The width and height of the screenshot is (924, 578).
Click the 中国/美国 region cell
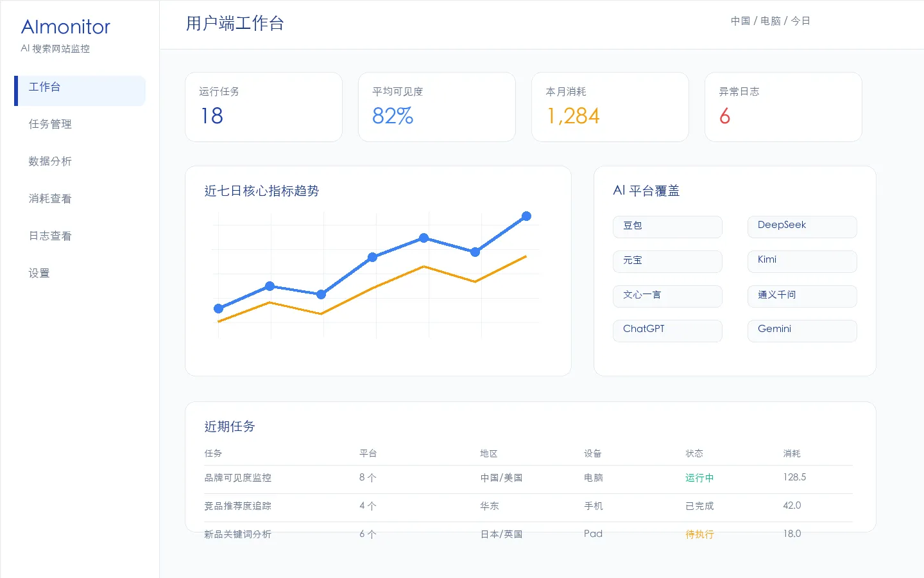pyautogui.click(x=501, y=478)
